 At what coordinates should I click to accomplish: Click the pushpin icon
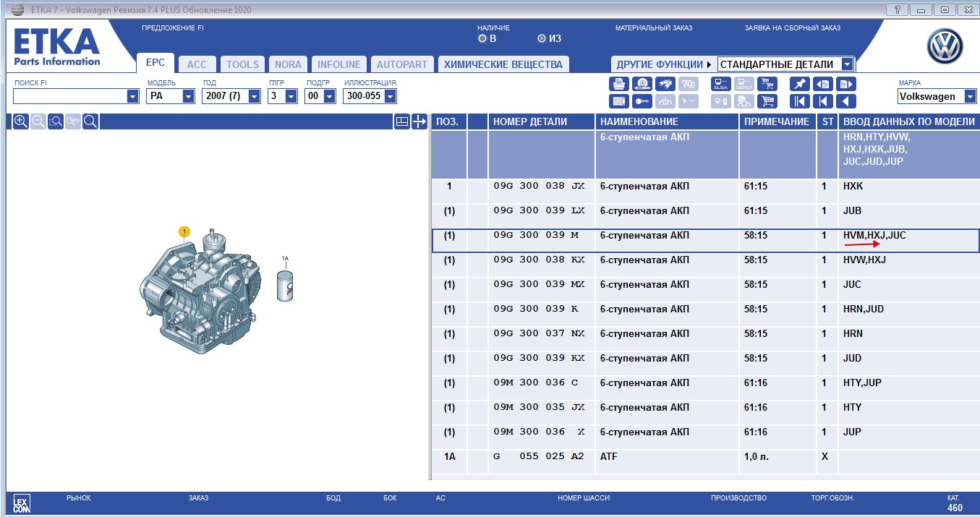click(799, 84)
